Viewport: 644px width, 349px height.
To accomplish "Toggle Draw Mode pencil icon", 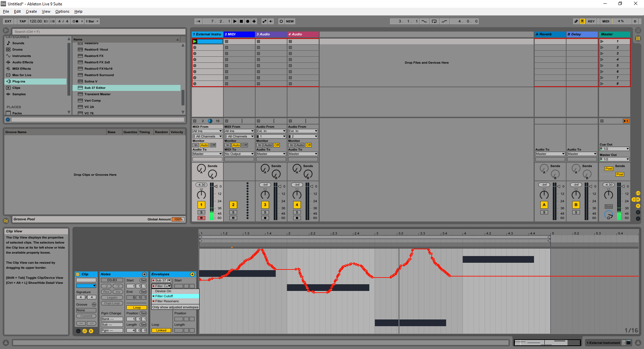I will click(576, 21).
